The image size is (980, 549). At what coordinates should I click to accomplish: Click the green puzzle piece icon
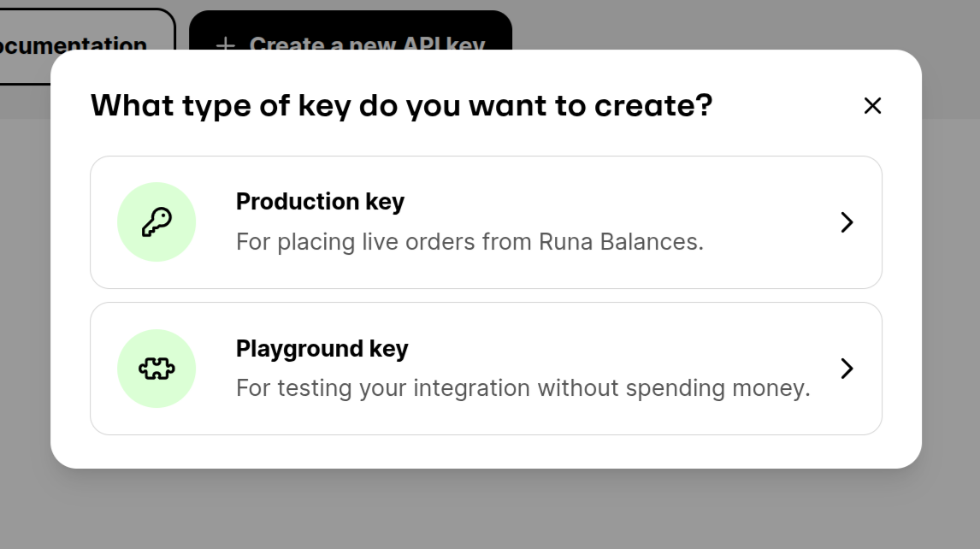[x=156, y=369]
